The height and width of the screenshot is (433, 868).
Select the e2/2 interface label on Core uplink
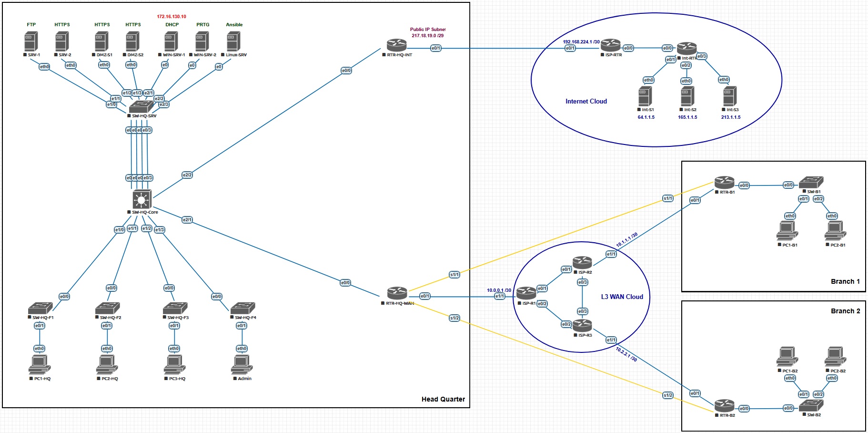[x=187, y=175]
